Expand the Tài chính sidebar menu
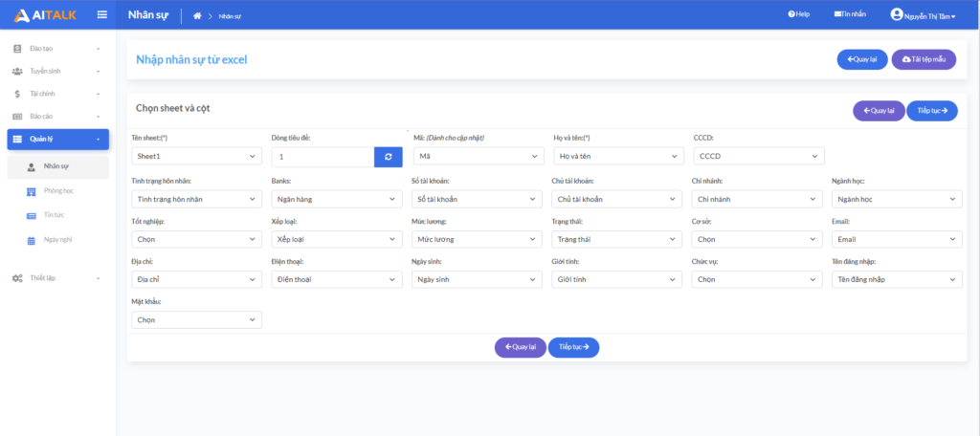This screenshot has height=436, width=980. click(x=57, y=94)
